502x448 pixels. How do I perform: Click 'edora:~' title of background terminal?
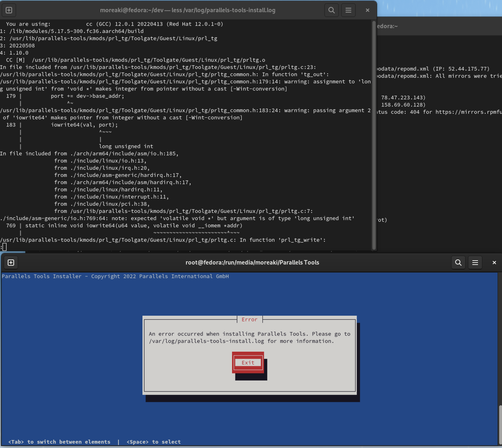tap(387, 26)
